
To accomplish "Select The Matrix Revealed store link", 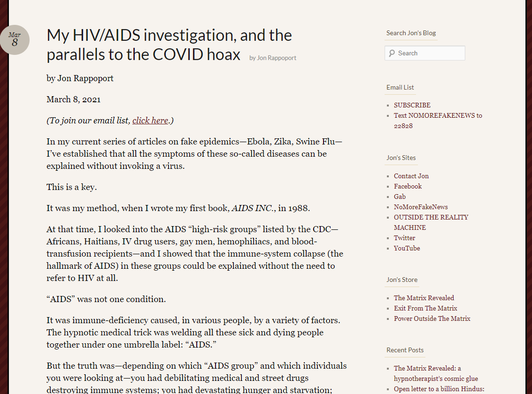I will point(424,298).
